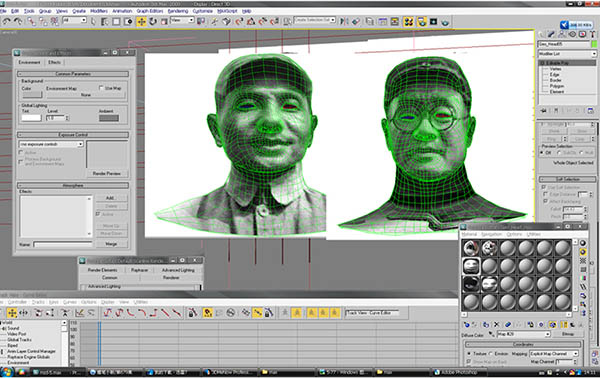Collapse the Coordinates rollout in Material Editor
600x378 pixels.
point(523,344)
